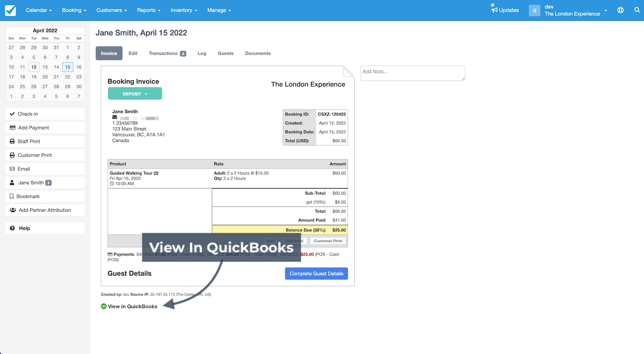Click sidebar Customer Print button
The height and width of the screenshot is (354, 644).
coord(45,155)
